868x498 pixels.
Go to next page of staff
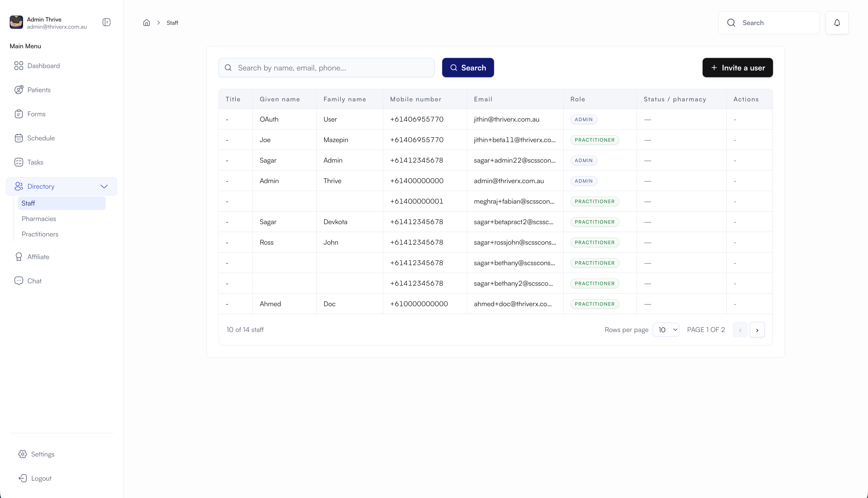[757, 330]
